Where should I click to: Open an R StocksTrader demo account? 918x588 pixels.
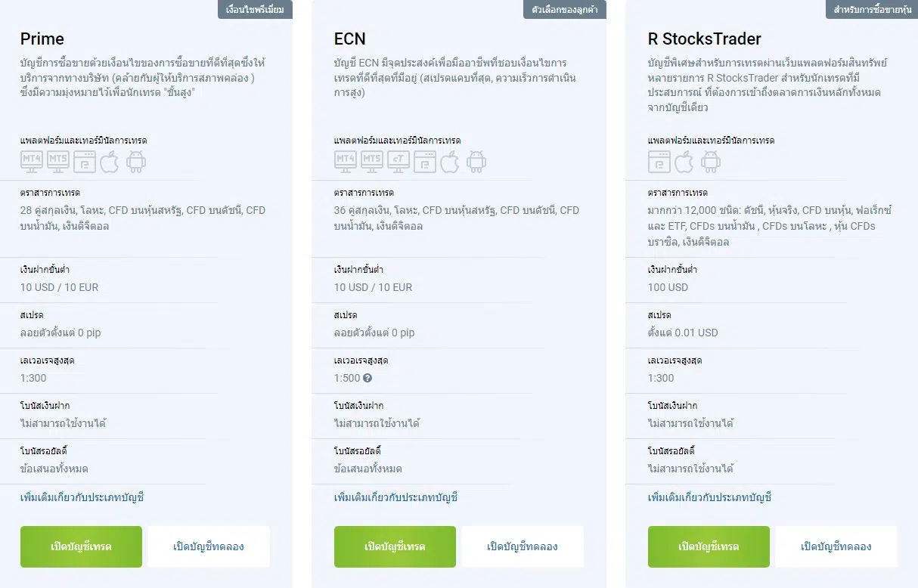(836, 546)
